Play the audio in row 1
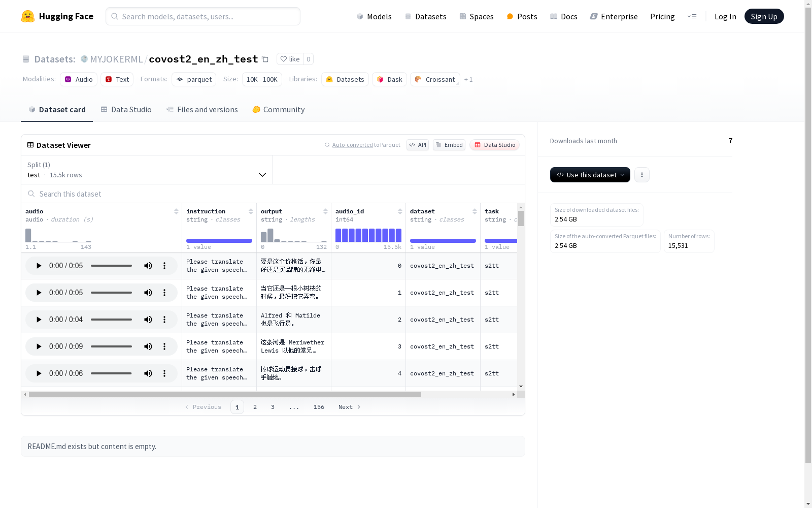812x508 pixels. coord(39,293)
